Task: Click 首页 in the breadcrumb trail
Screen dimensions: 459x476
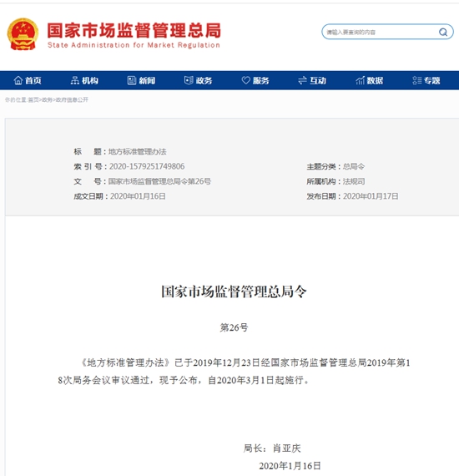Action: click(33, 99)
